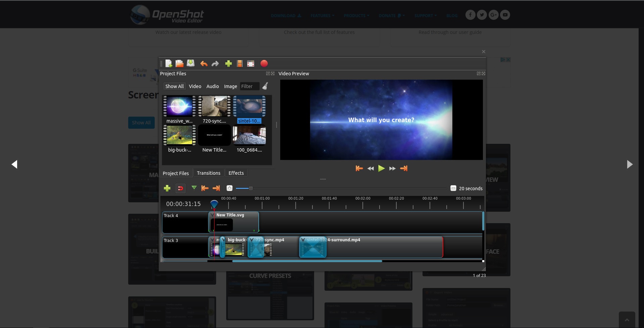Expand the FEATURES nav menu
This screenshot has height=328, width=644.
click(322, 15)
